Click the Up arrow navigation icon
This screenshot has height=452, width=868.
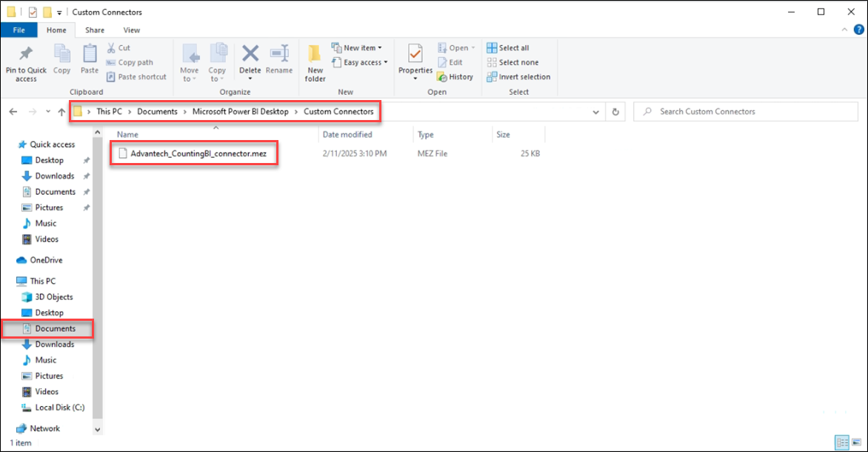(61, 112)
